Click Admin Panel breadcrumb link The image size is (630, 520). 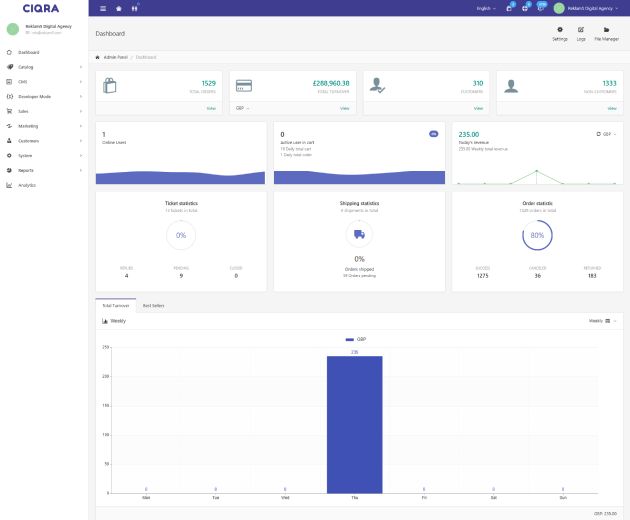[x=116, y=58]
